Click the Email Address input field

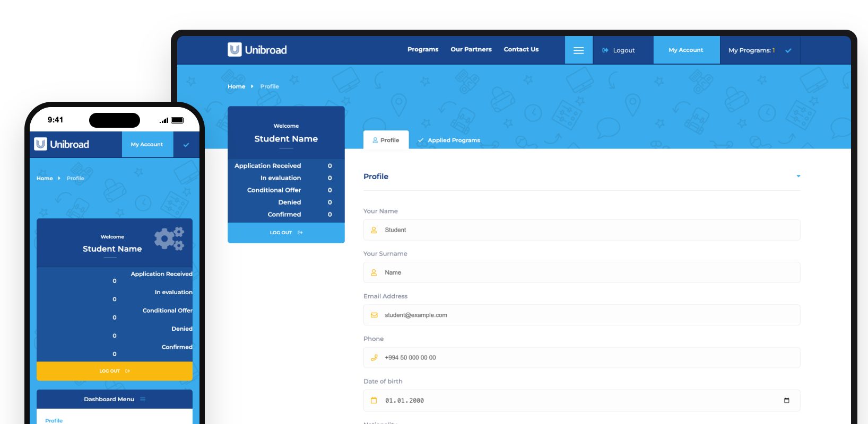click(x=581, y=315)
